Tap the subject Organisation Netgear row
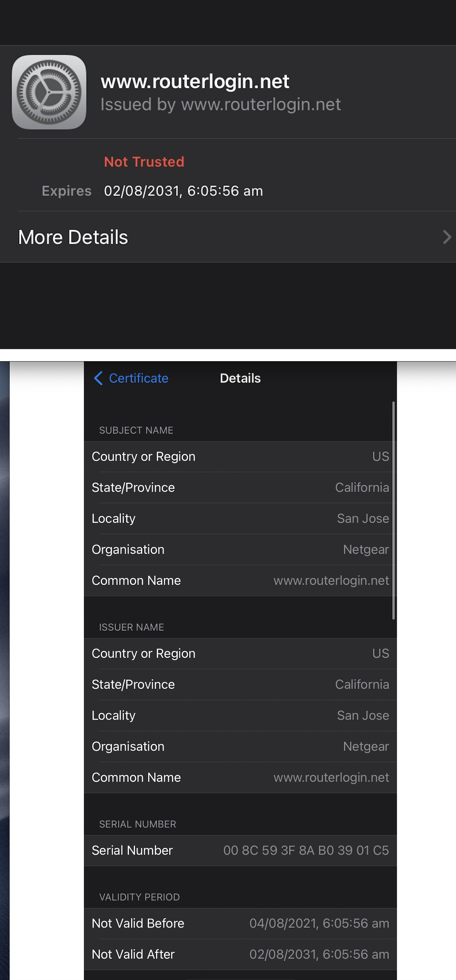The height and width of the screenshot is (980, 456). pyautogui.click(x=240, y=549)
